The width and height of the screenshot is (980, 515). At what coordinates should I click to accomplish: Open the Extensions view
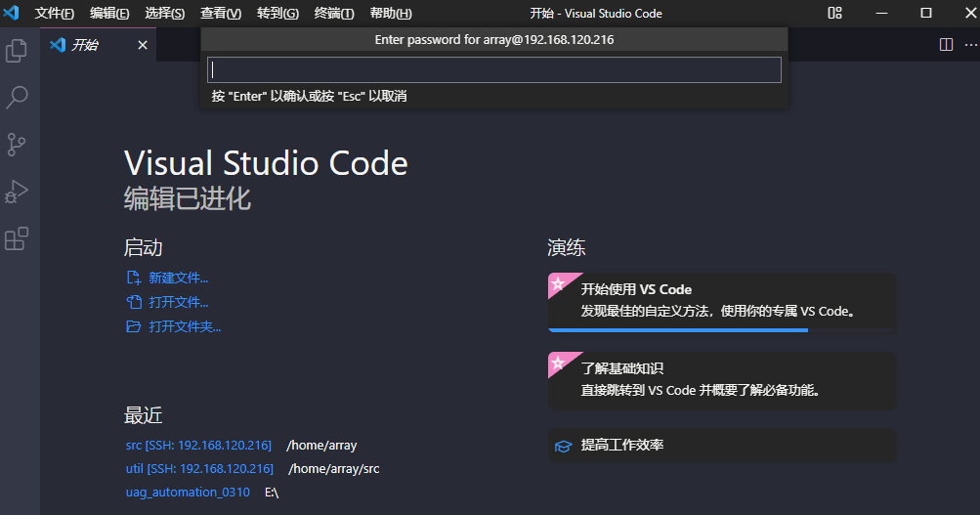click(x=17, y=238)
